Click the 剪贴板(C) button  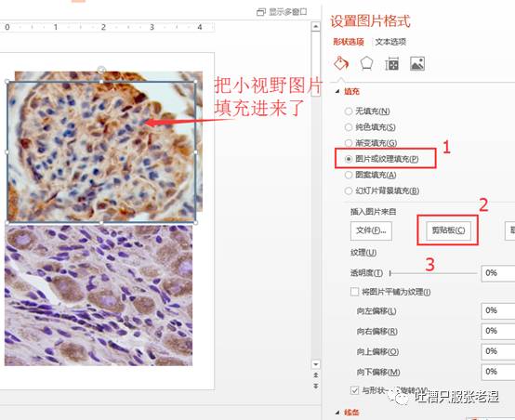[x=448, y=230]
